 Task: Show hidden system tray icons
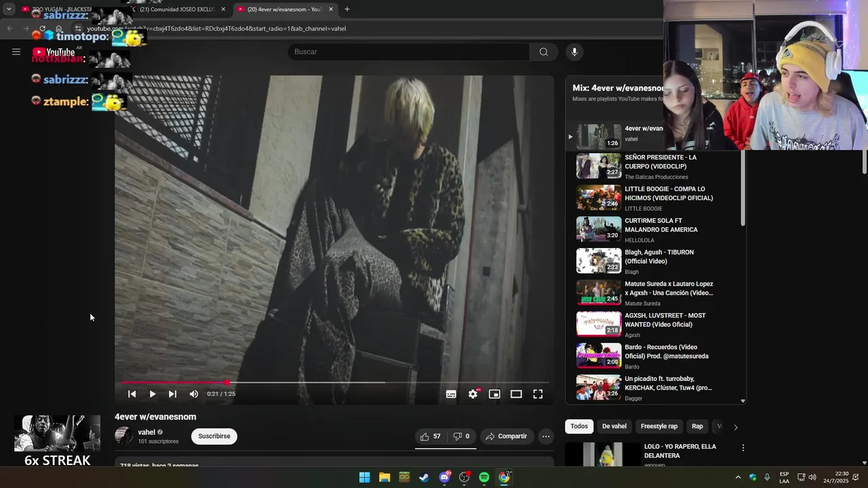[738, 477]
